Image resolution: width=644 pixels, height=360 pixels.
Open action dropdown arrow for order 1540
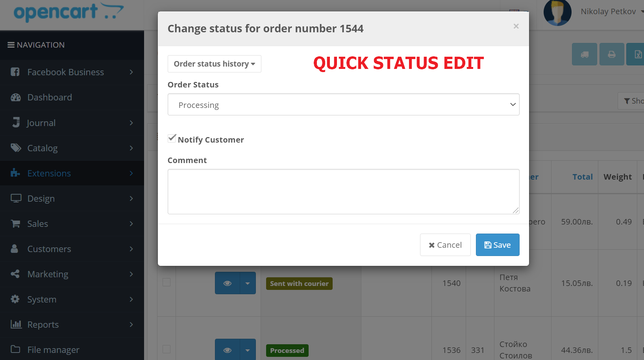click(x=248, y=283)
